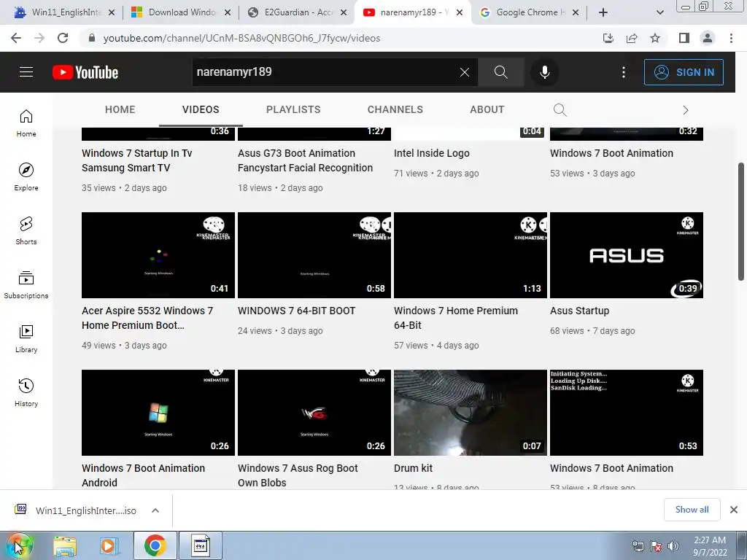Viewport: 747px width, 560px height.
Task: Click the YouTube search magnifier button
Action: 500,72
